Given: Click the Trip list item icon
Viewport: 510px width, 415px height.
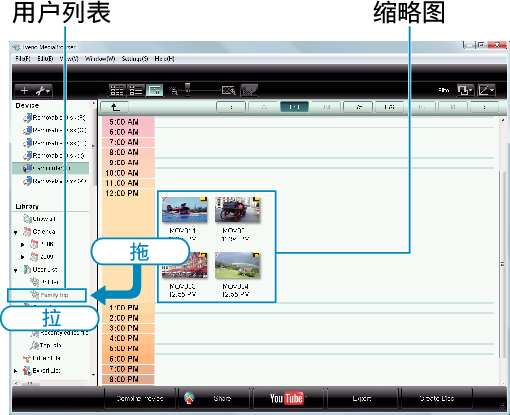Looking at the screenshot, I should (x=34, y=345).
